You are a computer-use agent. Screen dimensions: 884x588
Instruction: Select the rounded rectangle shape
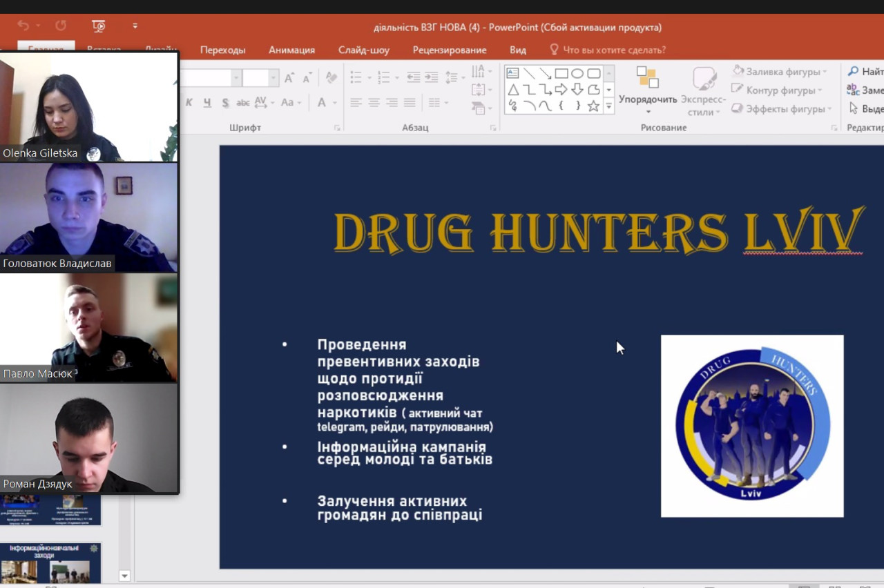[593, 73]
